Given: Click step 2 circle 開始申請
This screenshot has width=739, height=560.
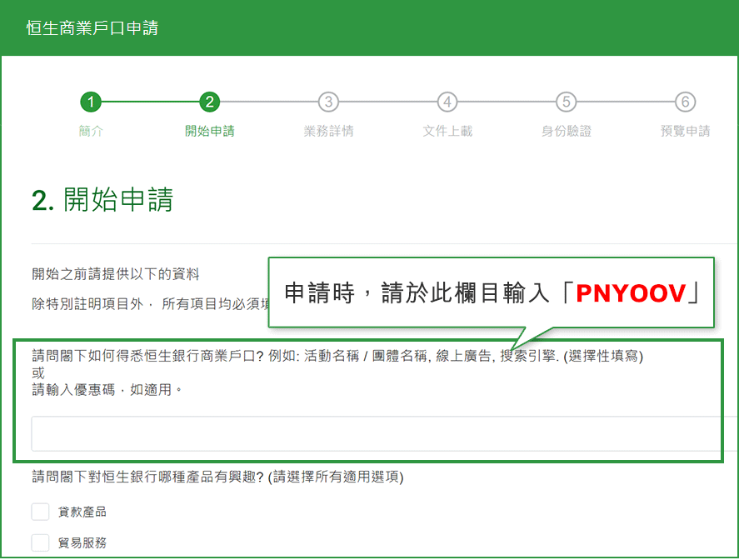Looking at the screenshot, I should (x=210, y=102).
